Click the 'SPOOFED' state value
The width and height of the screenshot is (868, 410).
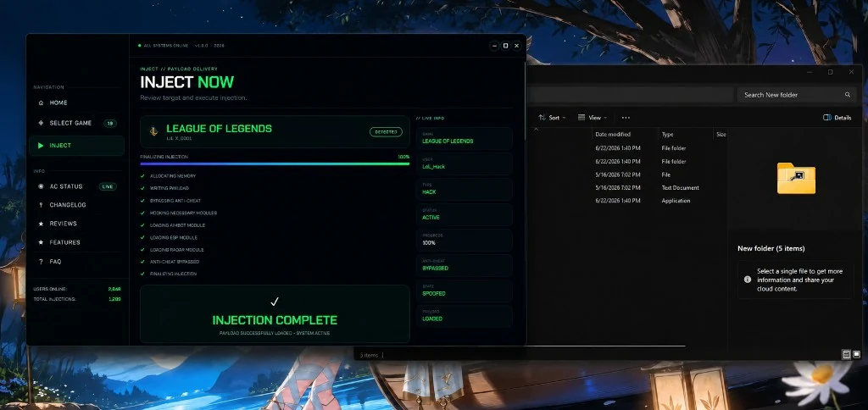[433, 294]
